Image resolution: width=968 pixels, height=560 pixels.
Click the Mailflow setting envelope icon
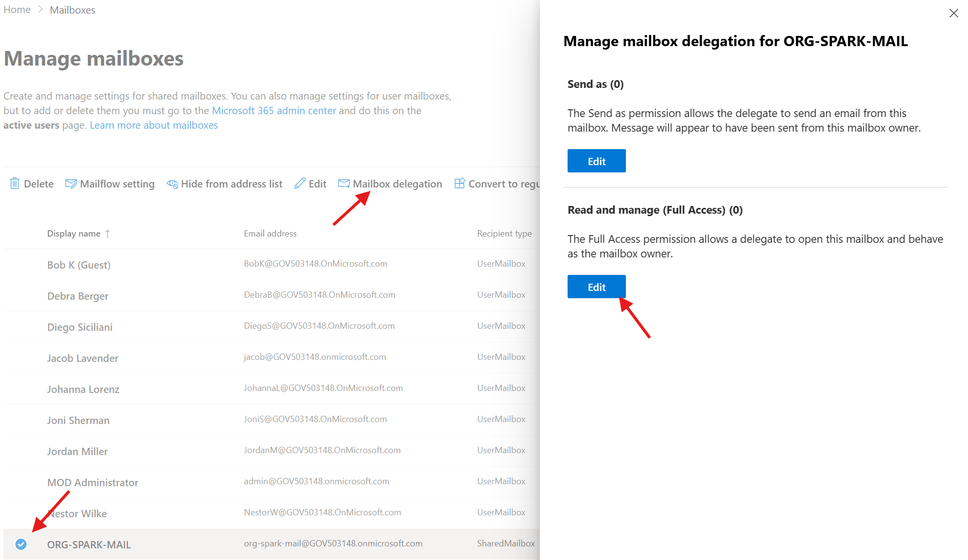(71, 184)
